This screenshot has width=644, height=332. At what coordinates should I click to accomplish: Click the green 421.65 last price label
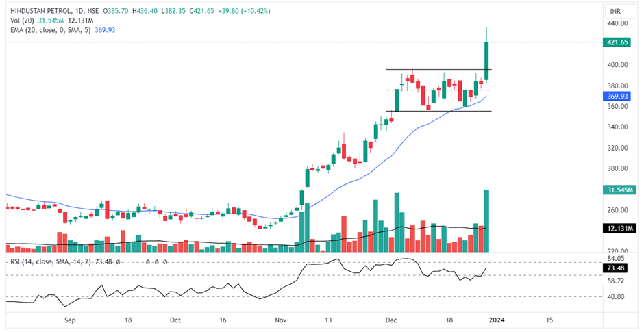point(619,42)
